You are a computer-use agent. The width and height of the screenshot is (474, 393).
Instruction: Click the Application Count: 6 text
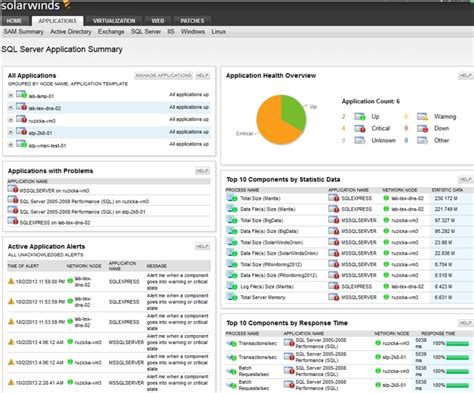(371, 101)
